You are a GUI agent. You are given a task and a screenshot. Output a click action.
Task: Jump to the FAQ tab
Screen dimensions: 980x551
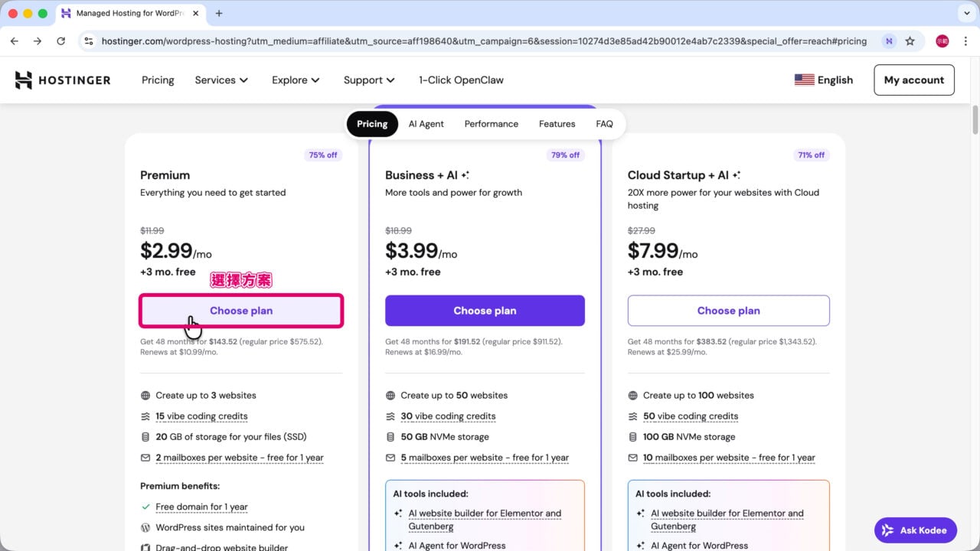(604, 124)
